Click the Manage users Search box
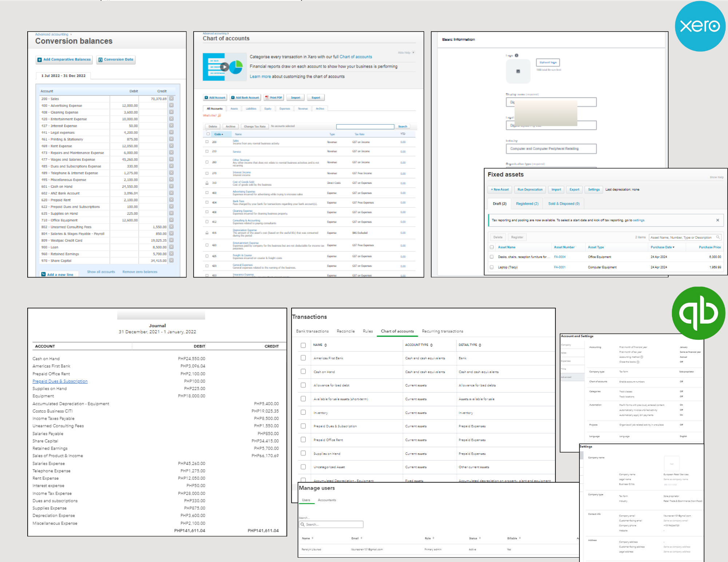 coord(331,524)
